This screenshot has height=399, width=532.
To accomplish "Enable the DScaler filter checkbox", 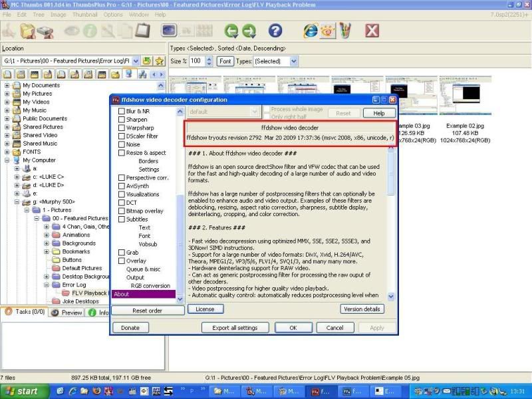I will click(x=122, y=136).
